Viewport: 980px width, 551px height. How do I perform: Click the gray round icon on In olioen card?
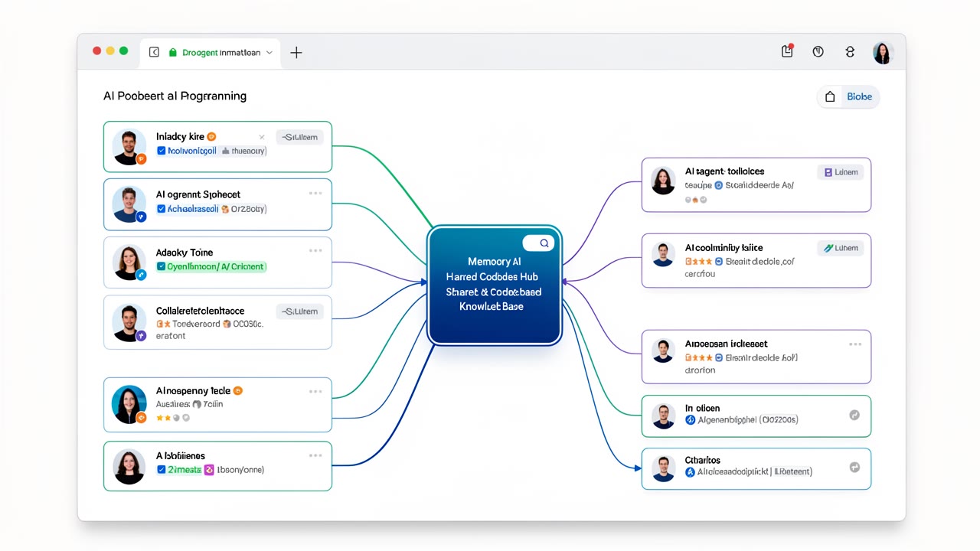tap(854, 415)
